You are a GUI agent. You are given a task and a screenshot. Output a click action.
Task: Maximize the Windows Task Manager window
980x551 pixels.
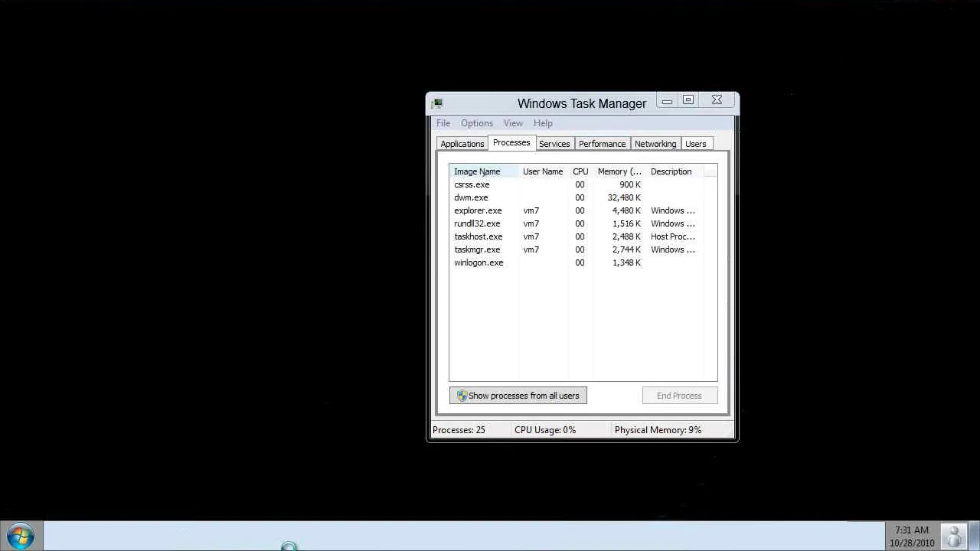click(688, 100)
